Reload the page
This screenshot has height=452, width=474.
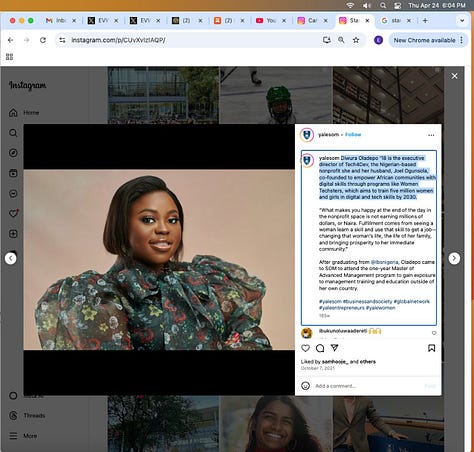coord(43,40)
